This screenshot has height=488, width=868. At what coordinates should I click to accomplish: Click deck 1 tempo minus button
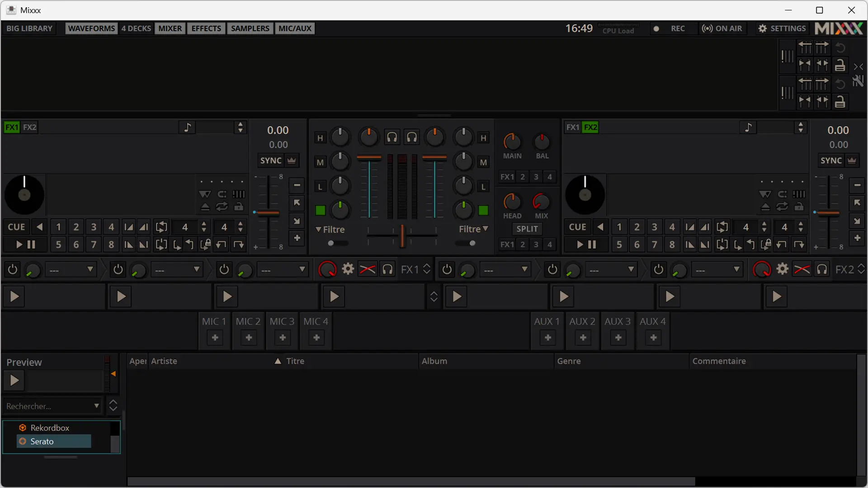point(297,185)
